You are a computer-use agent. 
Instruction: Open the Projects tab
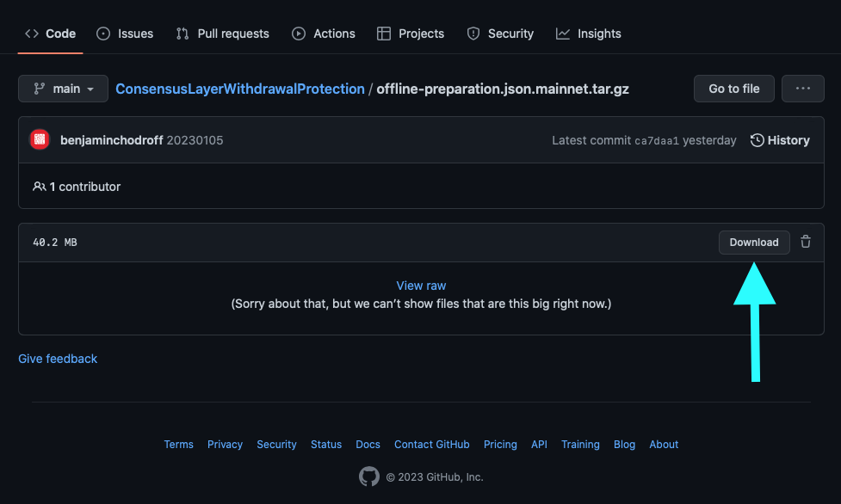tap(411, 34)
